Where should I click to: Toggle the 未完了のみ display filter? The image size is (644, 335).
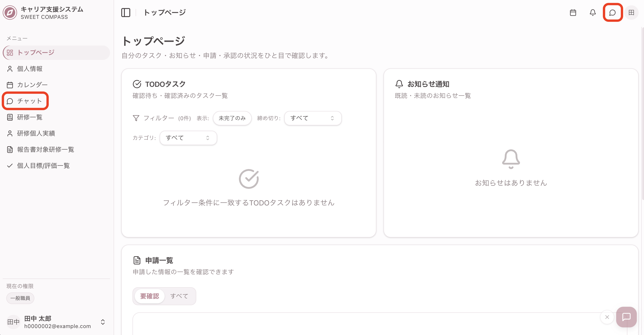(x=232, y=118)
